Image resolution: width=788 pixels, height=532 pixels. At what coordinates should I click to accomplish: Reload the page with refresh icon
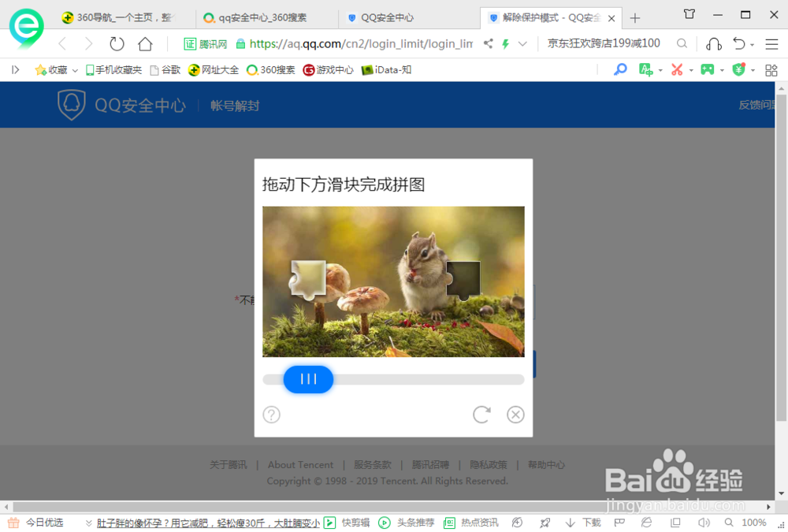(x=117, y=44)
